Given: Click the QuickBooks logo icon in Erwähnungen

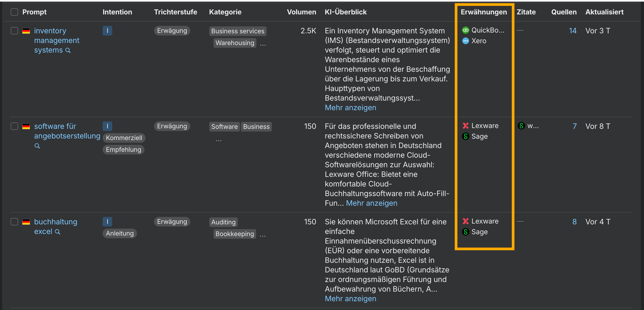Looking at the screenshot, I should point(465,30).
